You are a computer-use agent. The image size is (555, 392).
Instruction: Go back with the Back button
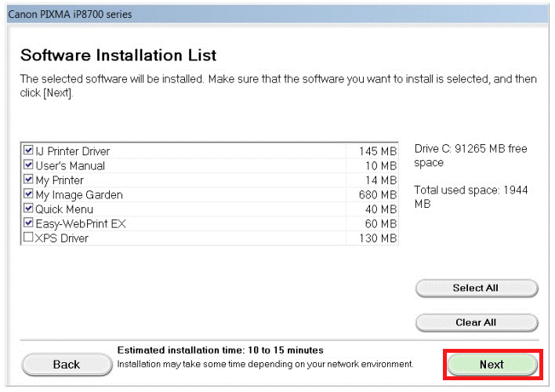click(x=67, y=365)
